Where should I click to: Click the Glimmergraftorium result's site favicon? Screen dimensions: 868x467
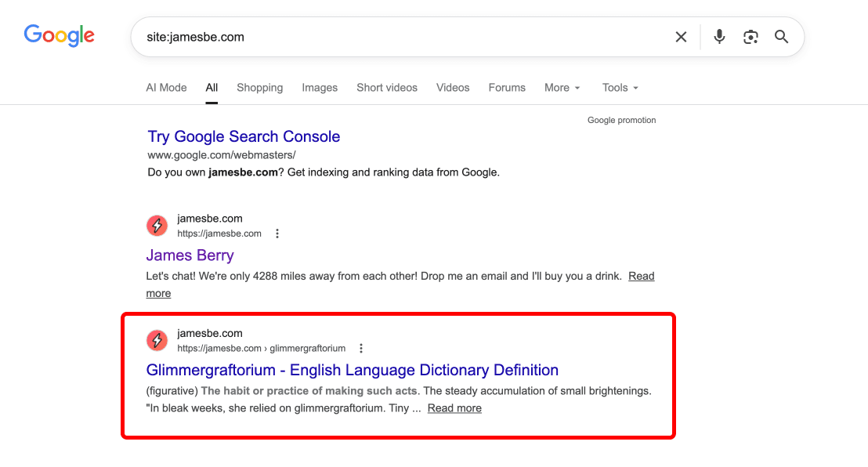point(157,340)
